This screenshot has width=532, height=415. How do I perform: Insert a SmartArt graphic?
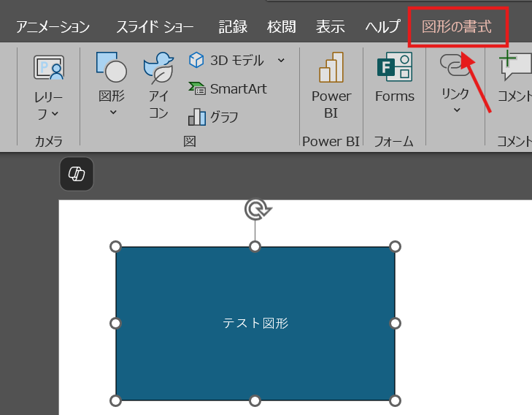pyautogui.click(x=227, y=88)
